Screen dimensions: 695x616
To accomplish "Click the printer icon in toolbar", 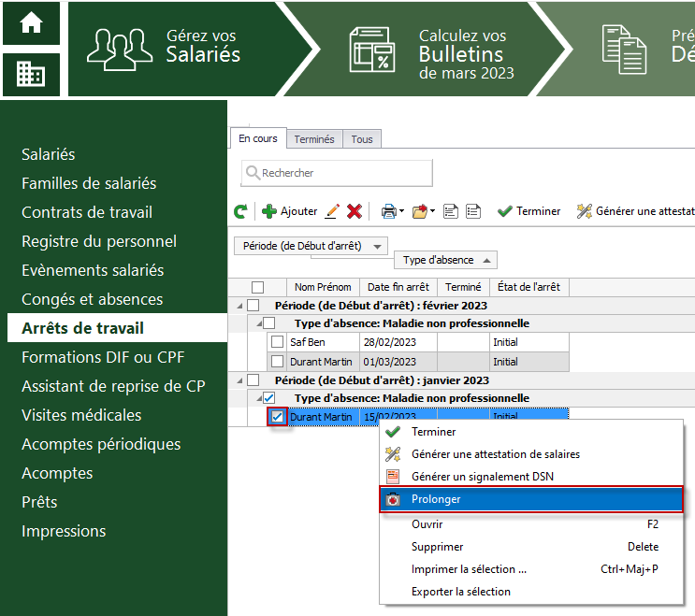I will [389, 211].
